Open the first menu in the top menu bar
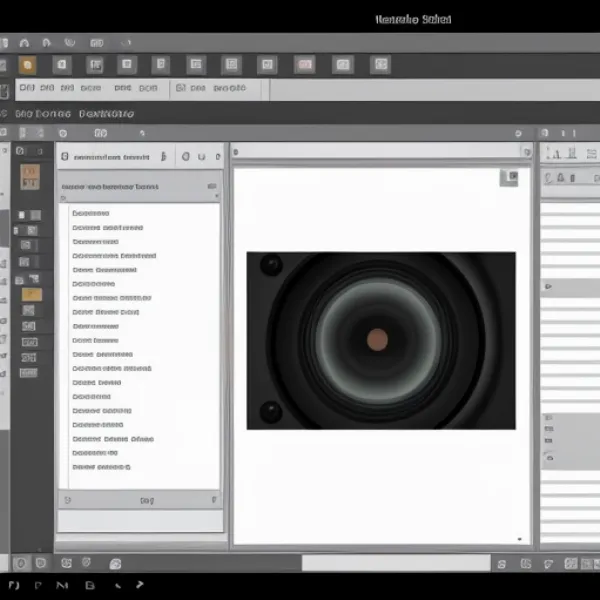Viewport: 600px width, 600px height. [6, 43]
